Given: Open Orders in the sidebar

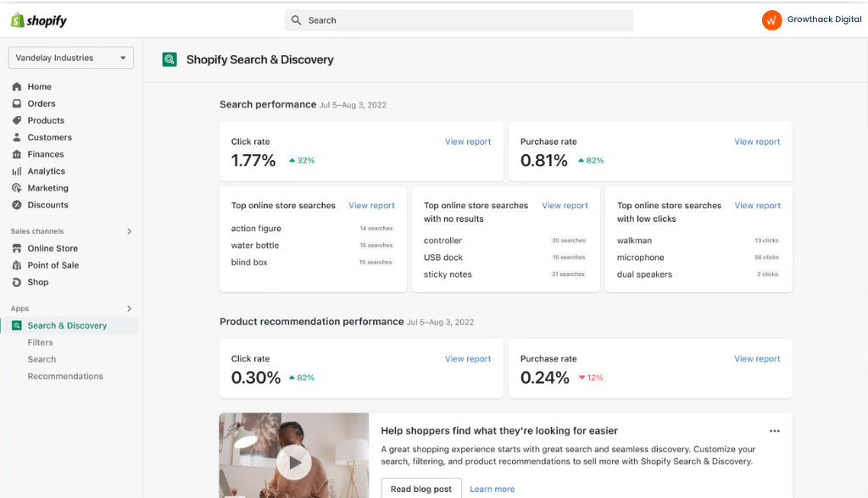Looking at the screenshot, I should [x=42, y=103].
